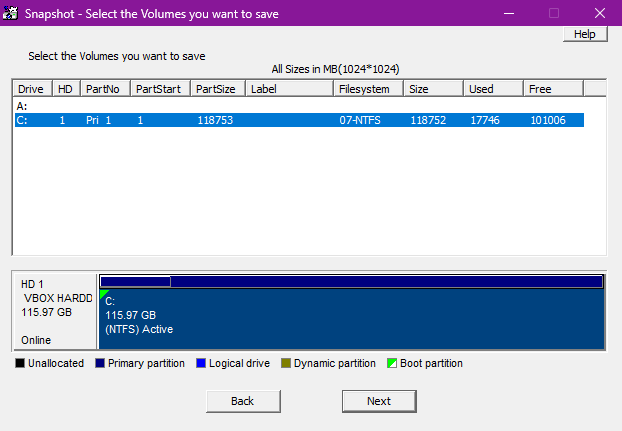Click the PartStart column header

161,89
